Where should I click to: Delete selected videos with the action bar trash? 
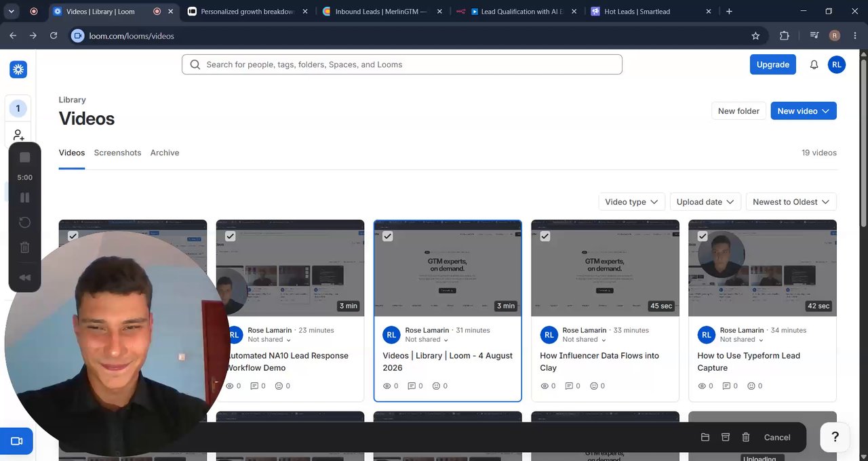coord(746,437)
